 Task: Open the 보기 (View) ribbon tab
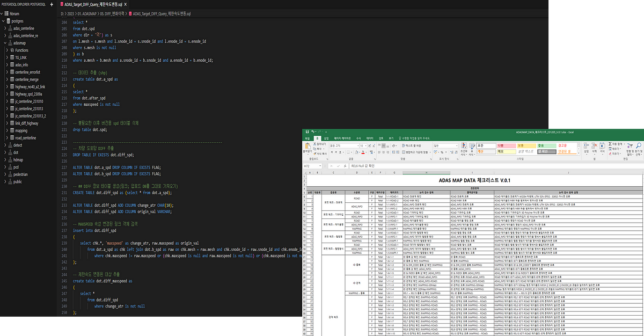click(x=391, y=138)
